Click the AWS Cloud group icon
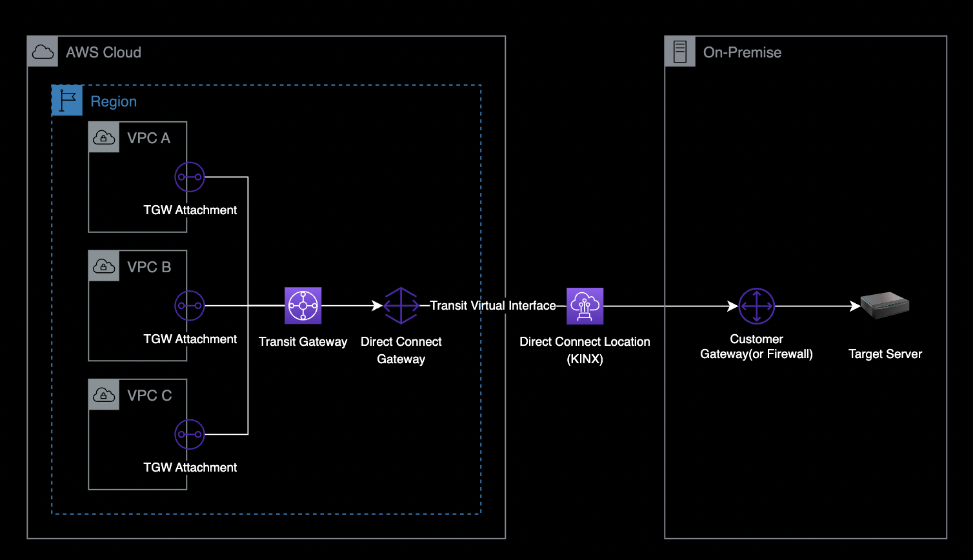Screen dimensions: 973x560 (x=43, y=52)
